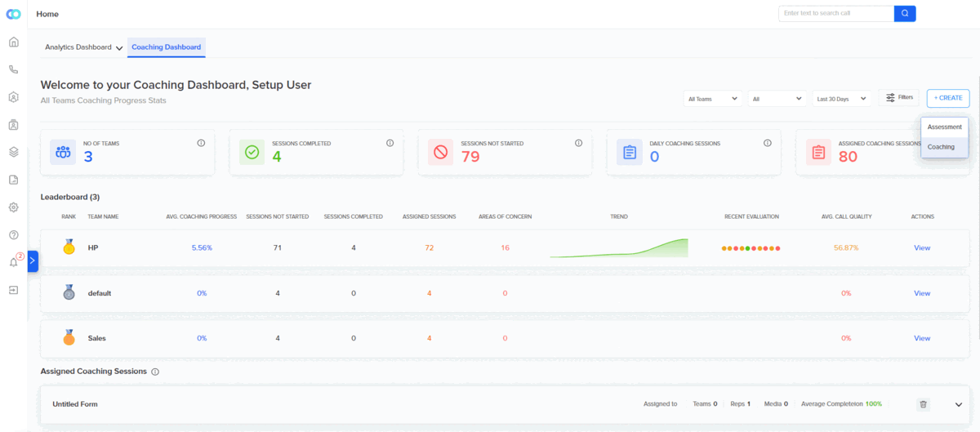Click the silver medal for default team
This screenshot has height=432, width=980.
click(x=69, y=292)
